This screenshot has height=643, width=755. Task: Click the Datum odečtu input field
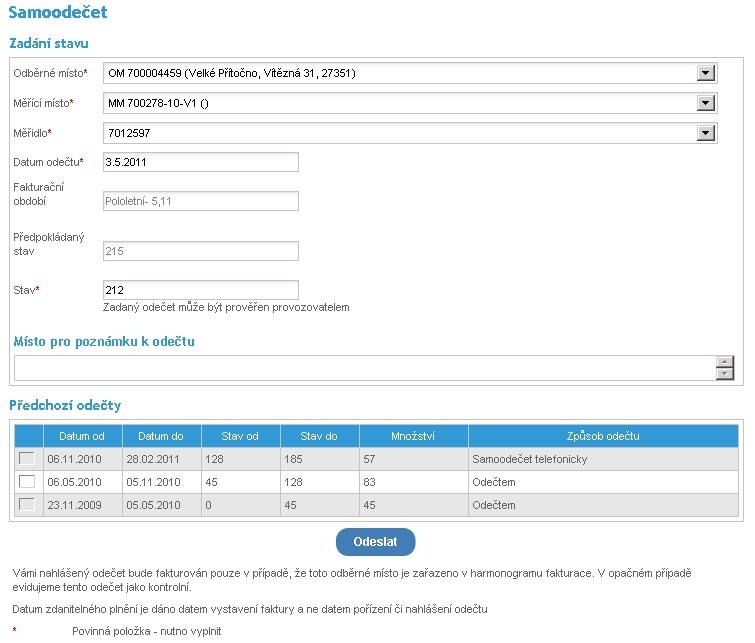(x=201, y=162)
